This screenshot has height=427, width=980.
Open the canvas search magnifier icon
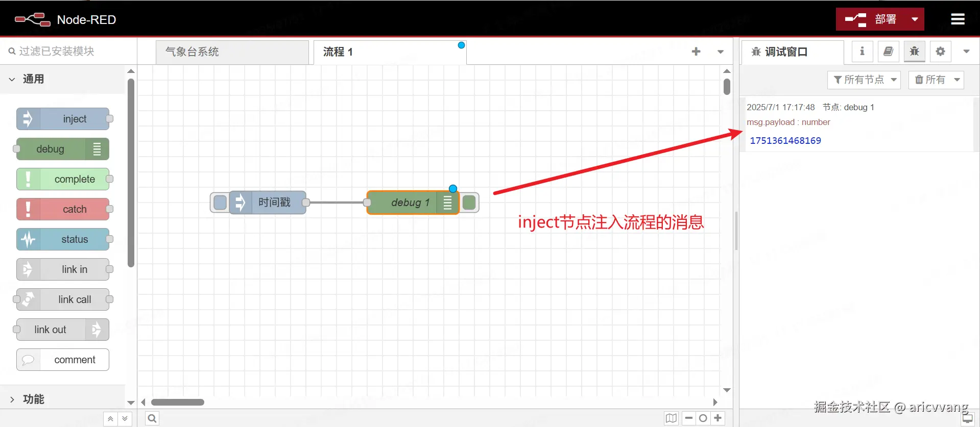[152, 418]
